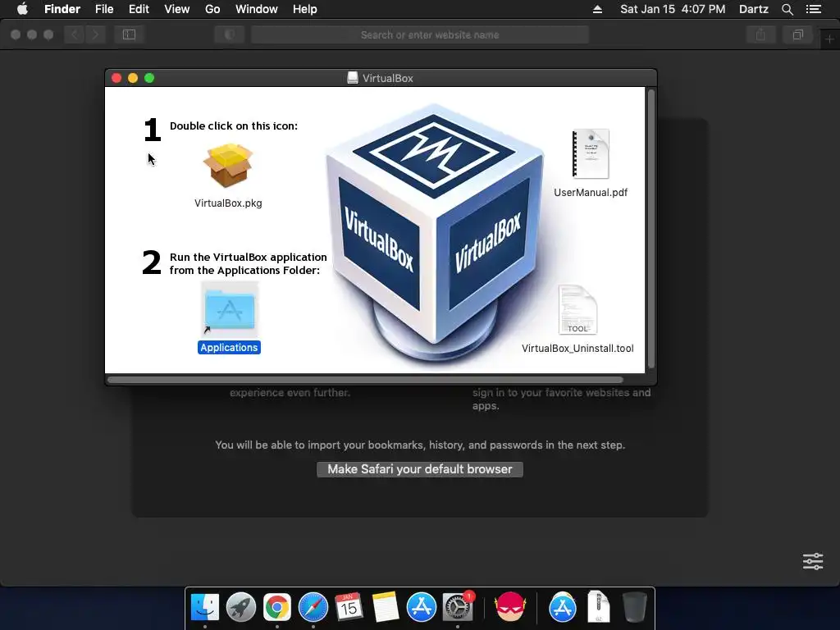This screenshot has width=840, height=630.
Task: Click the Safari privacy shield button
Action: click(x=230, y=34)
